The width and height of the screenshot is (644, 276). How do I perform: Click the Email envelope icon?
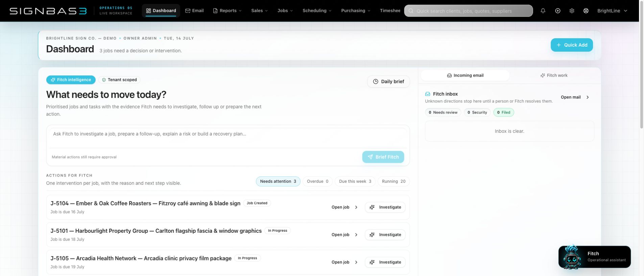[x=188, y=11]
